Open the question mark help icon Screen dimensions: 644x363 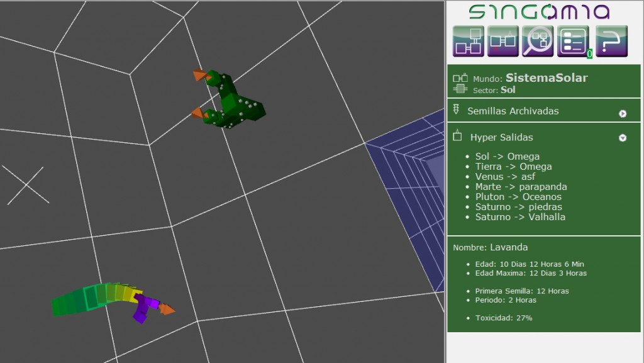[x=611, y=42]
